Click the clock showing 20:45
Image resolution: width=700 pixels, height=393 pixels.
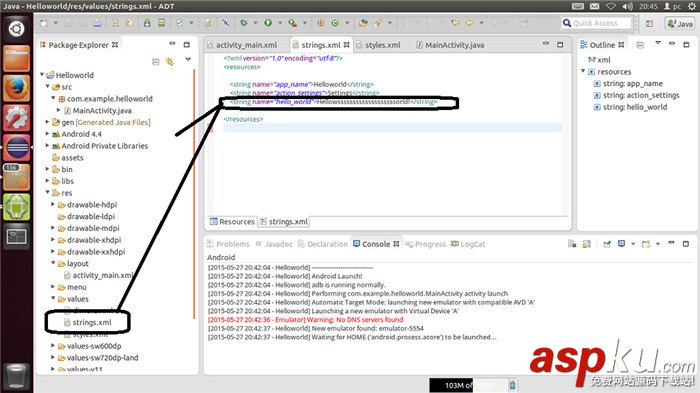648,6
